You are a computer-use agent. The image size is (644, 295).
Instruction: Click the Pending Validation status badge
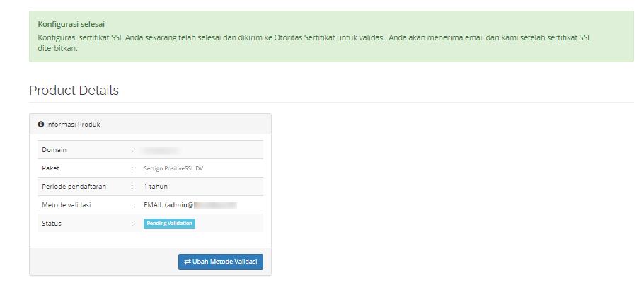pos(169,224)
